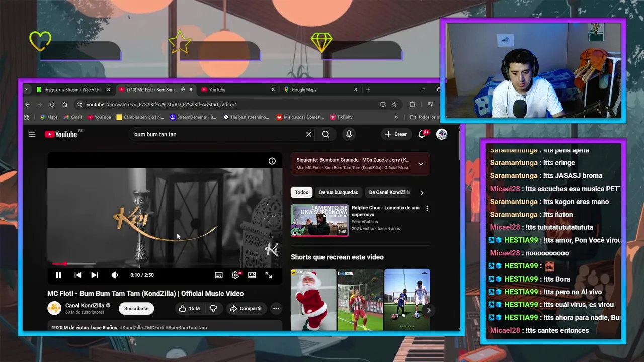Toggle subtitles in the video player
This screenshot has height=362, width=644.
[218, 275]
